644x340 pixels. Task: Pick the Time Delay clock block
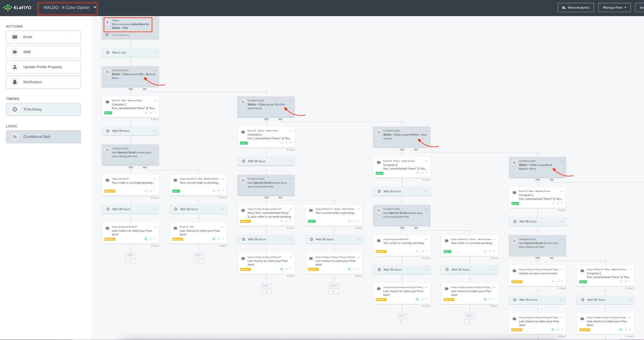tap(43, 109)
